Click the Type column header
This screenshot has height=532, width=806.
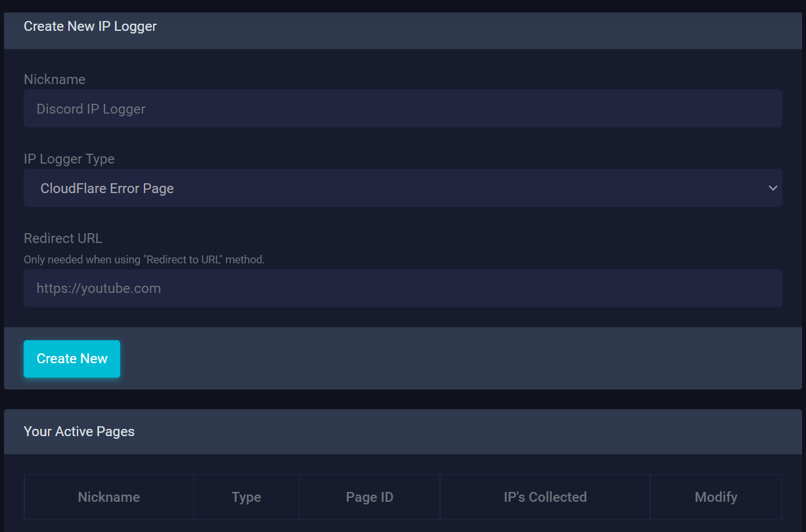pos(246,497)
